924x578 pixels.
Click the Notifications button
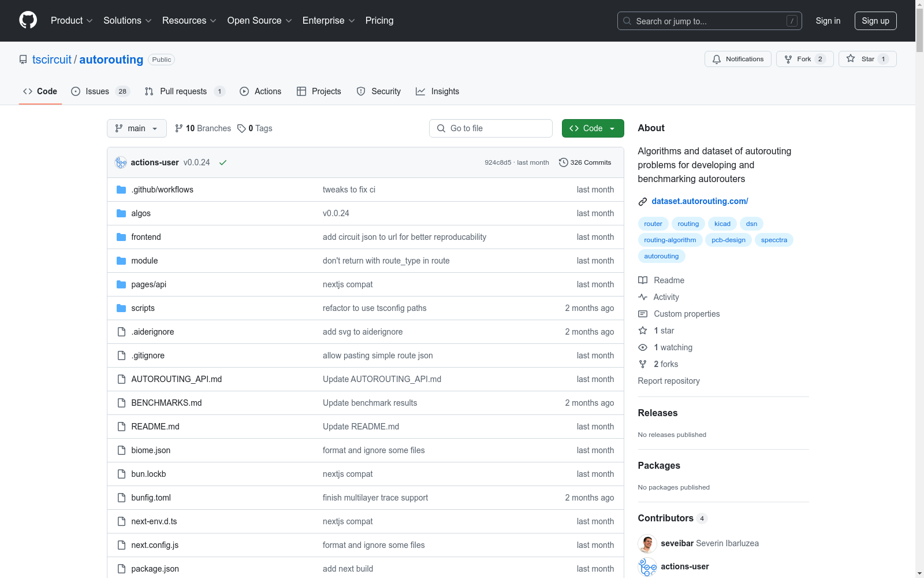click(738, 59)
